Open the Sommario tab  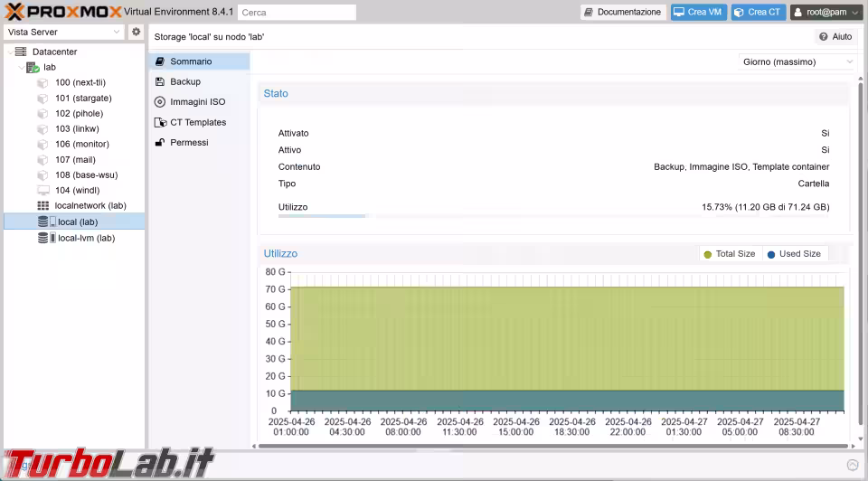pos(199,61)
